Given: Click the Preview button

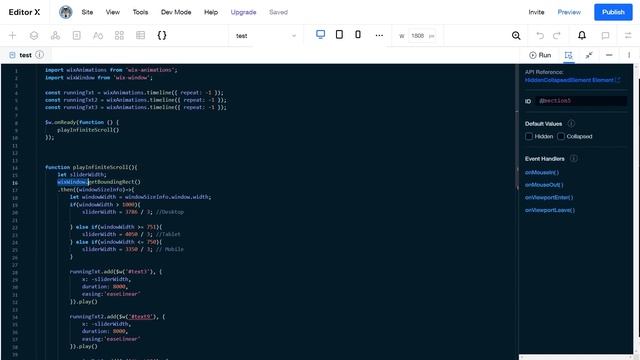Looking at the screenshot, I should click(x=569, y=12).
